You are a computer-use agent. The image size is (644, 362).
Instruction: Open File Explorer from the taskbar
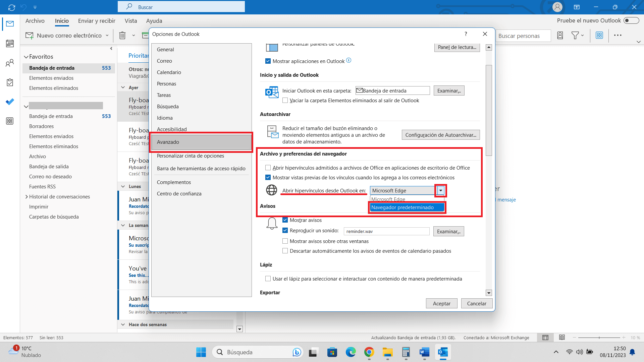(x=388, y=352)
